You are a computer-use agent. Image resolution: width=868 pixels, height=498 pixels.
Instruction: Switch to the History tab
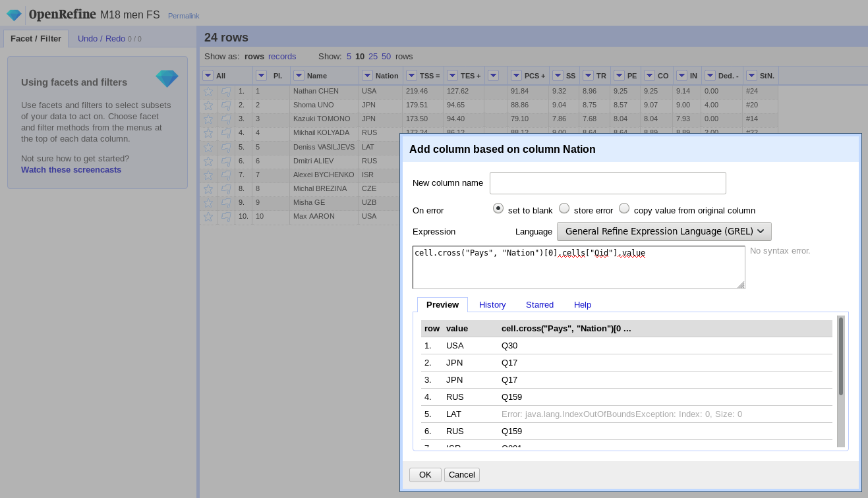[492, 304]
